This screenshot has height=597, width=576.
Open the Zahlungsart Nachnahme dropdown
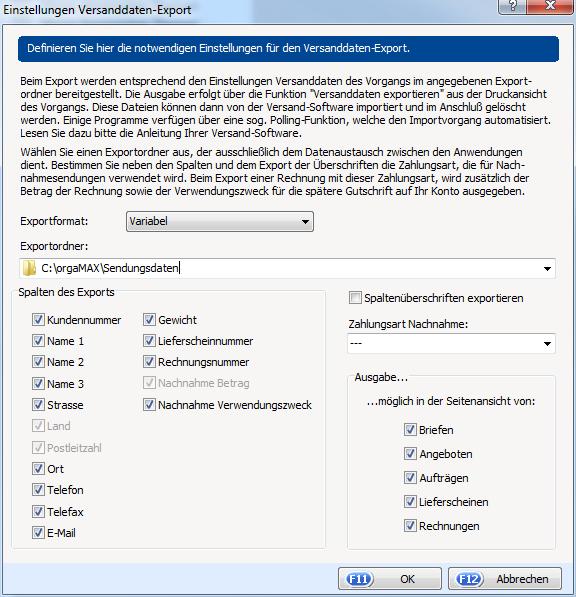[451, 343]
